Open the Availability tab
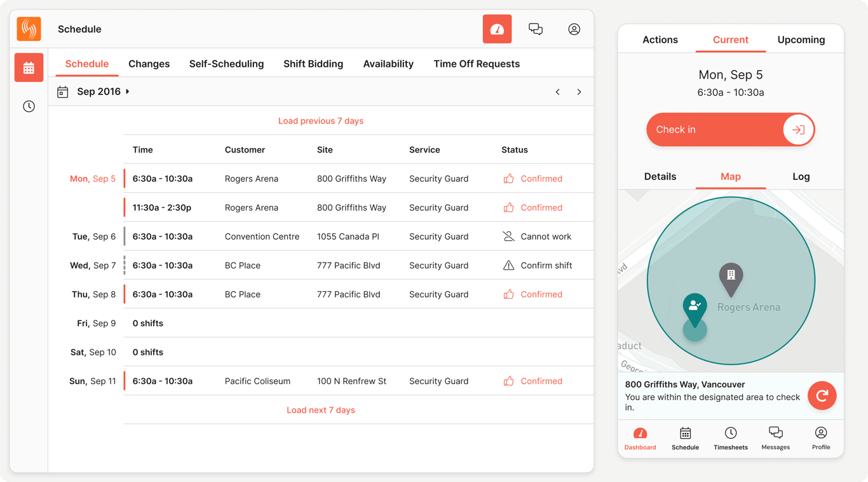Image resolution: width=868 pixels, height=482 pixels. (388, 64)
